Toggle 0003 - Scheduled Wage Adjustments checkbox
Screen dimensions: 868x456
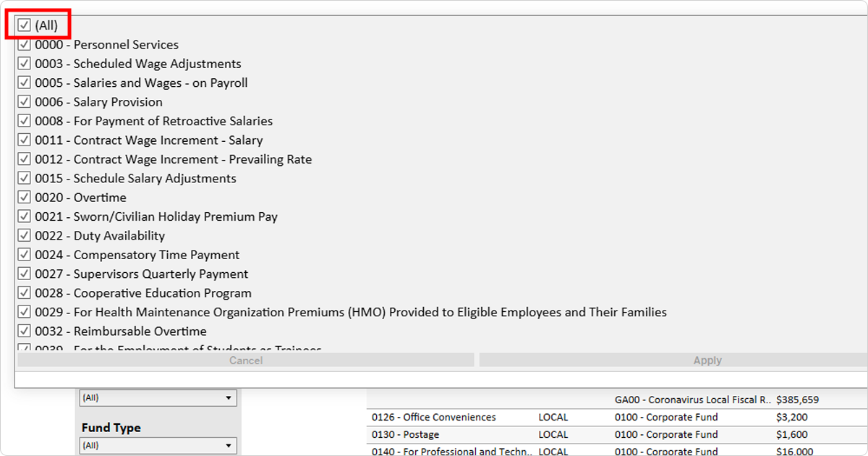click(25, 64)
